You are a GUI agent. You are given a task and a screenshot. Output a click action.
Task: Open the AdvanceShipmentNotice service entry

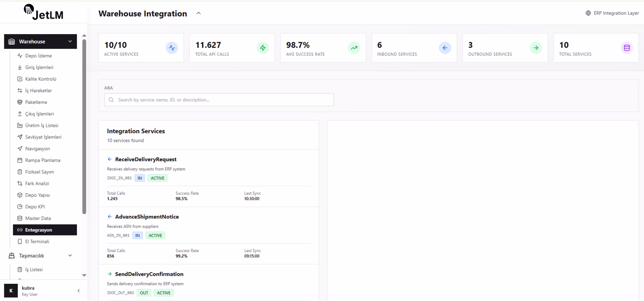click(x=147, y=217)
